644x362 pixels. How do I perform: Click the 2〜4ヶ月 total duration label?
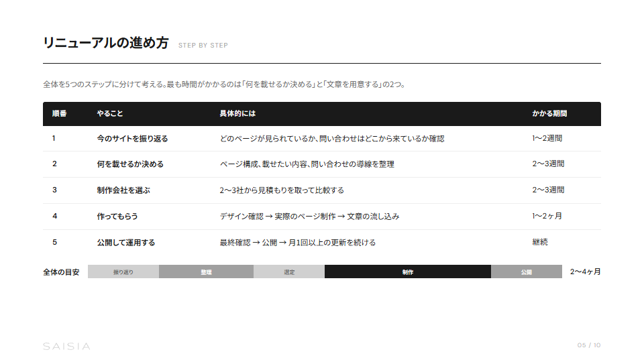[585, 272]
